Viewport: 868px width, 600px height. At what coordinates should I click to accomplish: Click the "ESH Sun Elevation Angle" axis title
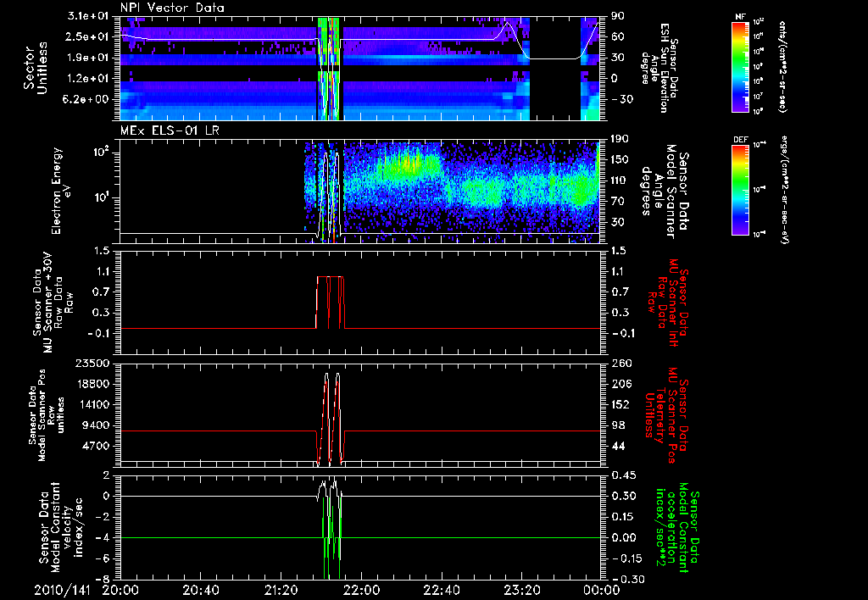click(661, 68)
